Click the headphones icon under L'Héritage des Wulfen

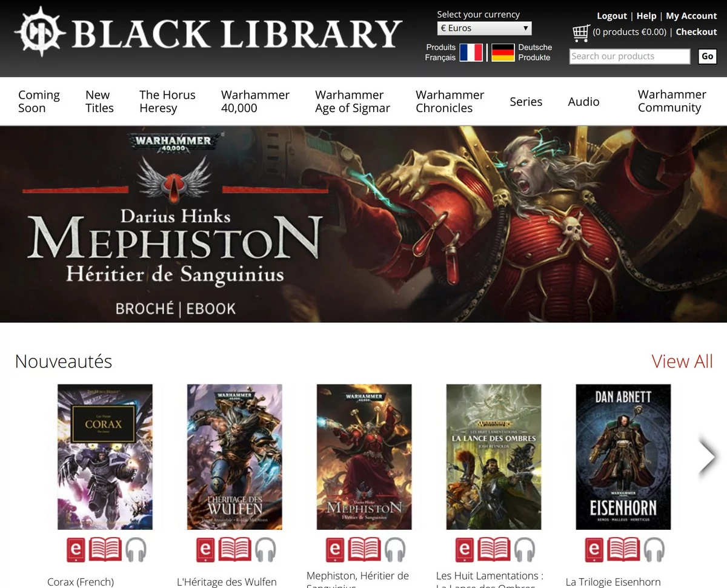pyautogui.click(x=265, y=550)
